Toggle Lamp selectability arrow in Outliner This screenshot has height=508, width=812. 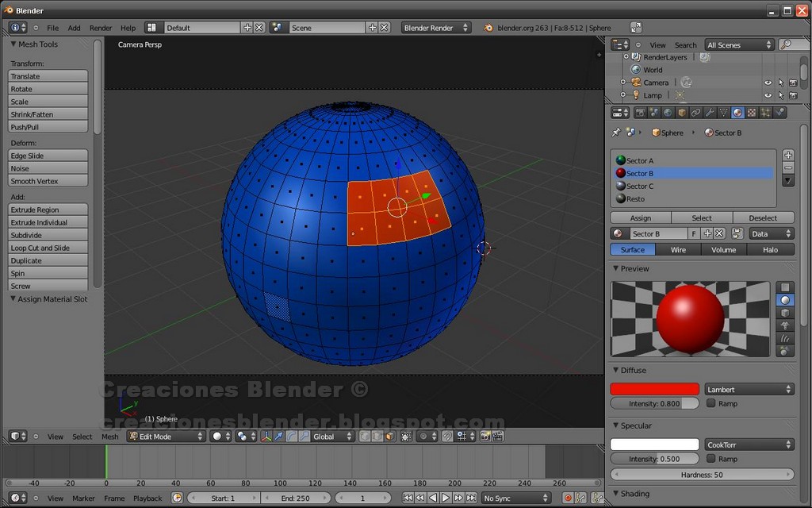point(782,94)
